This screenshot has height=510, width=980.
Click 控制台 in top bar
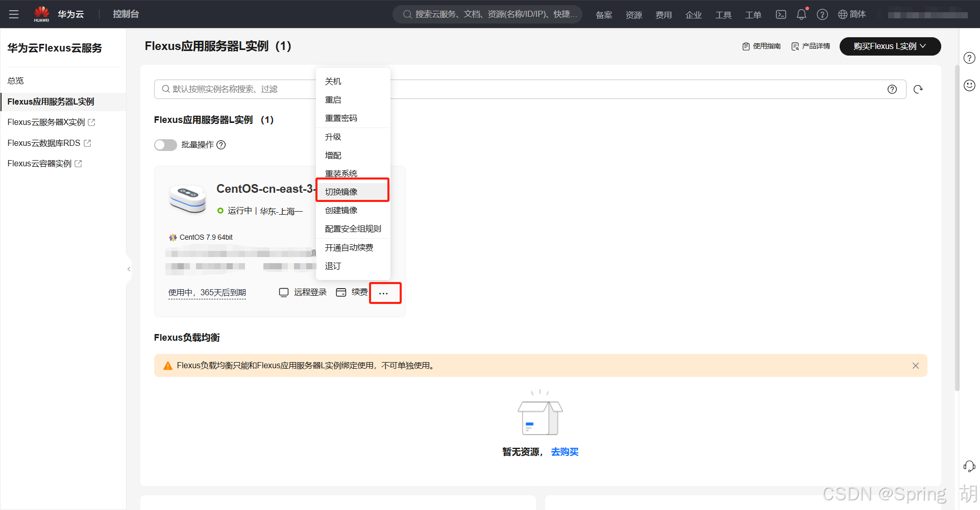[126, 14]
